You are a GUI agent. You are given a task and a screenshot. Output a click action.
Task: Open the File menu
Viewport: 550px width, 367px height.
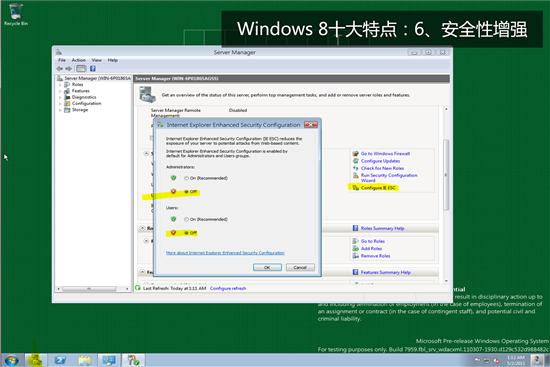pos(62,60)
